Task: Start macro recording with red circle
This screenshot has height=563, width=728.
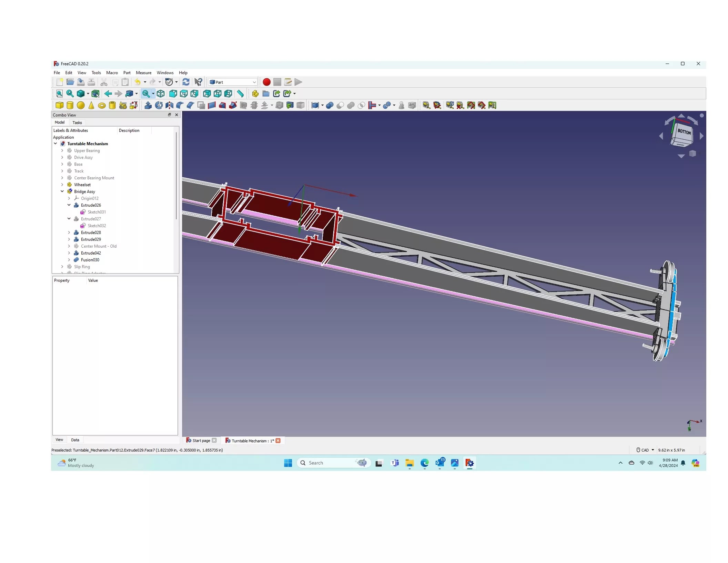Action: click(x=266, y=82)
